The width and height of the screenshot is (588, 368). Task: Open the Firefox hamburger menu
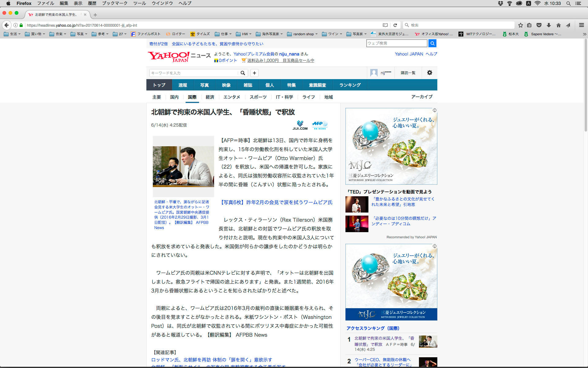[x=581, y=25]
